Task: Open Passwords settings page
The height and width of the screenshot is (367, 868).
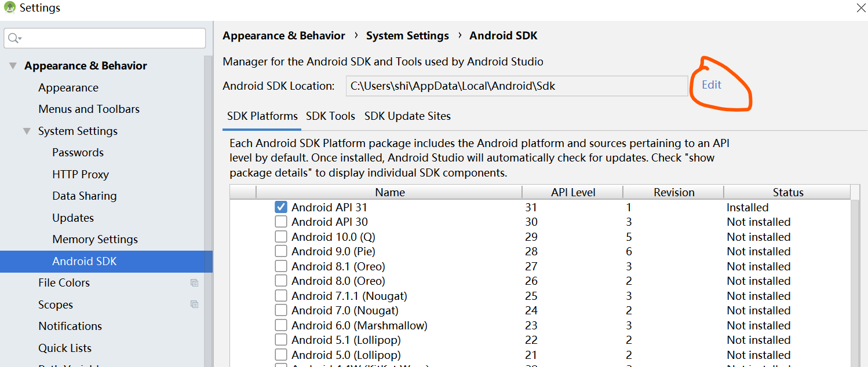Action: (78, 153)
